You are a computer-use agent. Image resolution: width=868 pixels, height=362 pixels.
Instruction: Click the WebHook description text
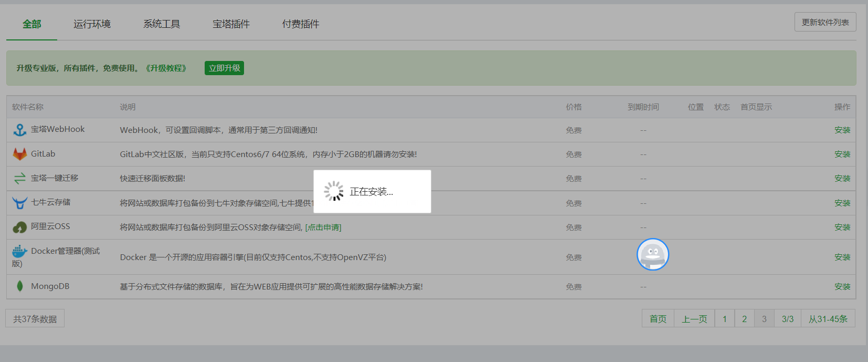(x=219, y=130)
